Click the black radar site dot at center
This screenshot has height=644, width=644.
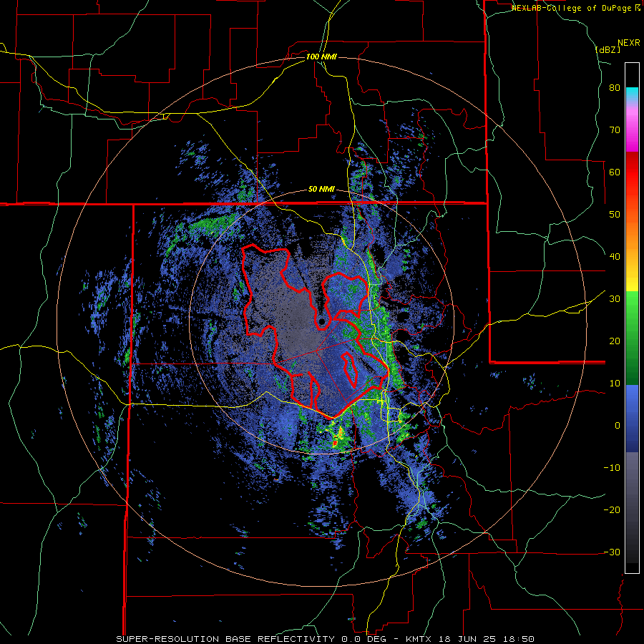pyautogui.click(x=322, y=321)
